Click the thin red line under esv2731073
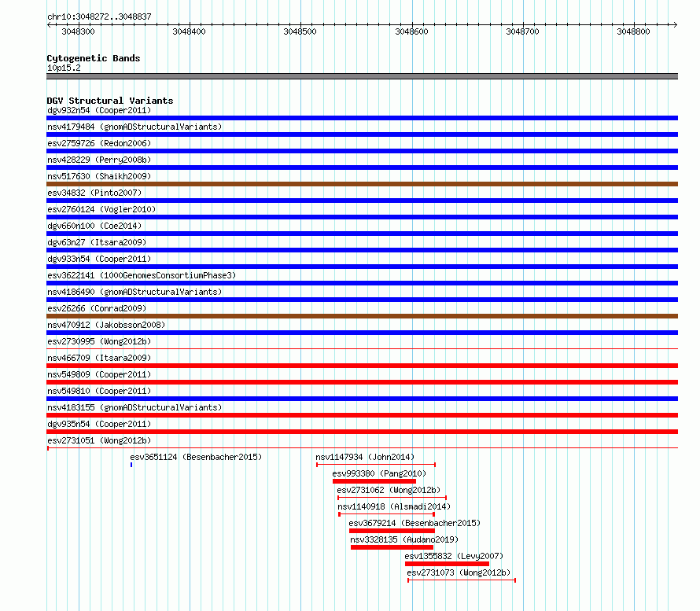 point(462,580)
